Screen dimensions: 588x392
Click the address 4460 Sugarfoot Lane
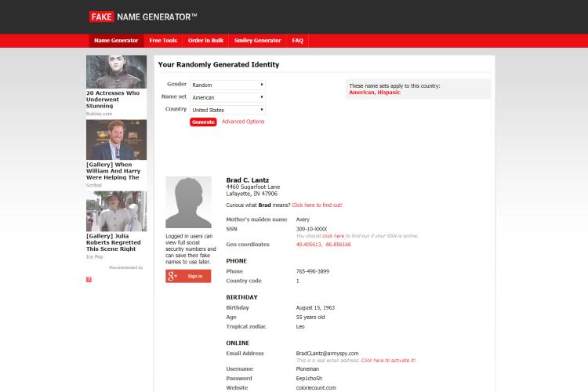253,187
